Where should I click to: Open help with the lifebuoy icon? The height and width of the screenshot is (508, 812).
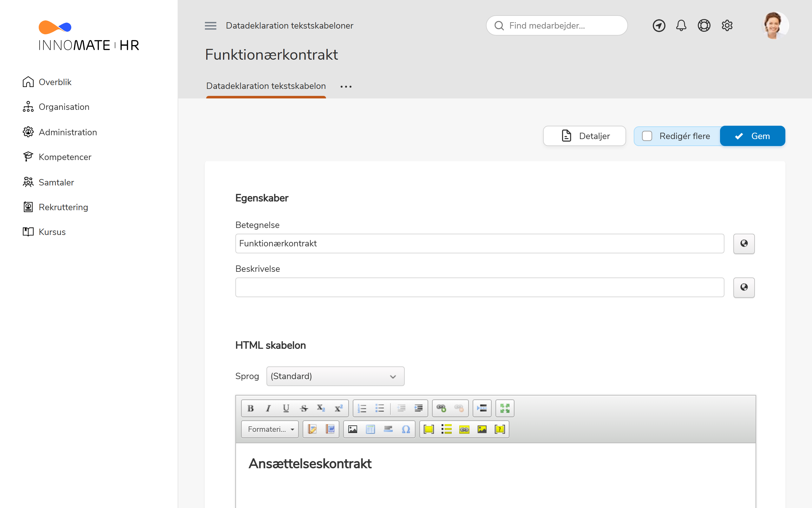(704, 25)
